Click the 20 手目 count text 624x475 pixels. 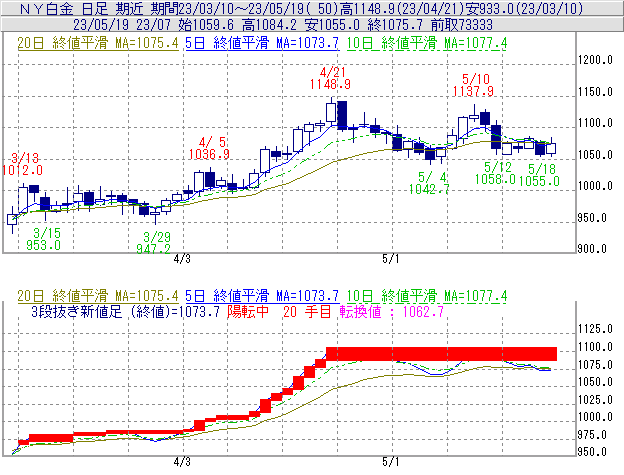(307, 311)
